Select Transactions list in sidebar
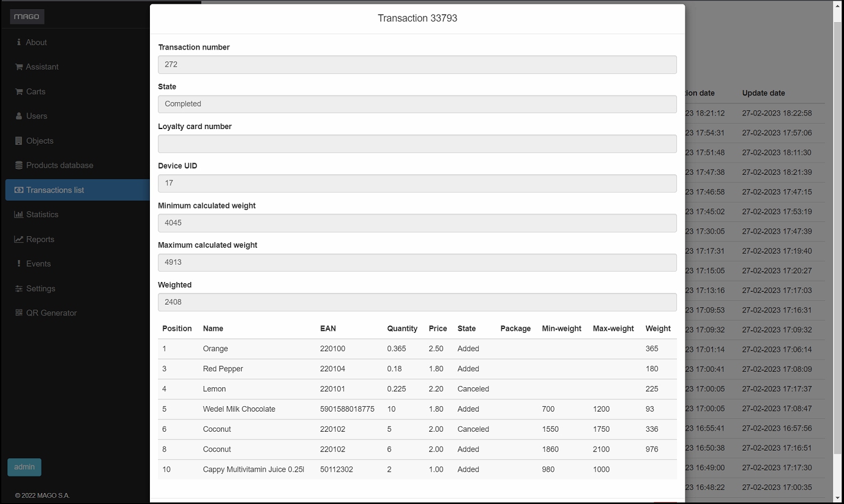This screenshot has width=844, height=504. coord(77,190)
